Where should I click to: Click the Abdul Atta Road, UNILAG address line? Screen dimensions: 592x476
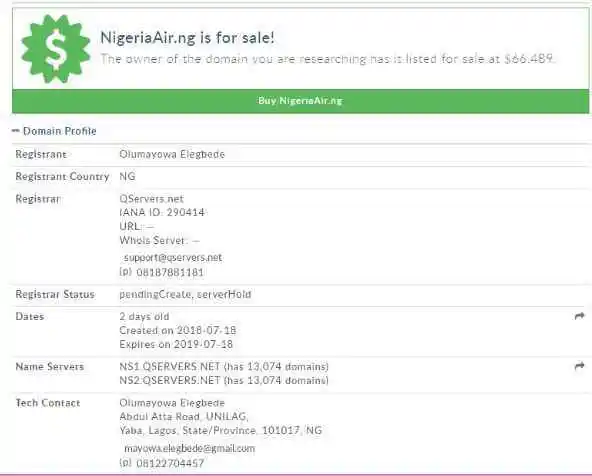tap(184, 416)
